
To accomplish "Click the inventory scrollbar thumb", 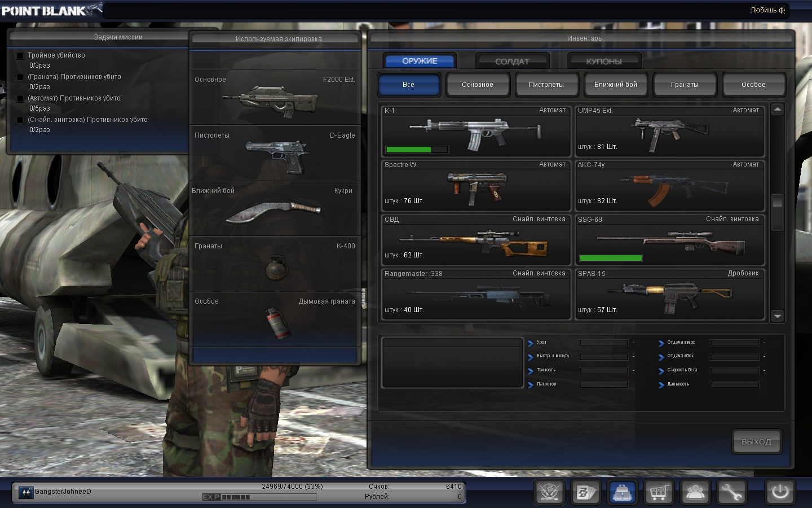I will [778, 212].
